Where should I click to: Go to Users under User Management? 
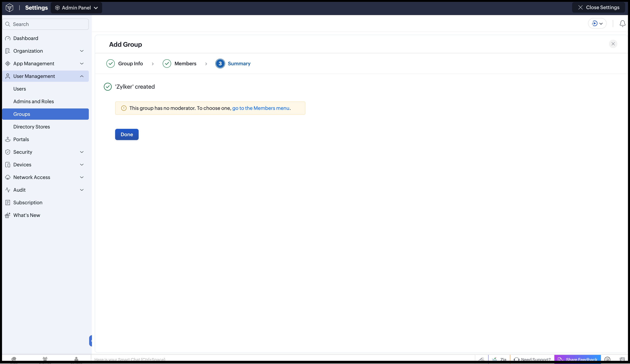coord(45,89)
